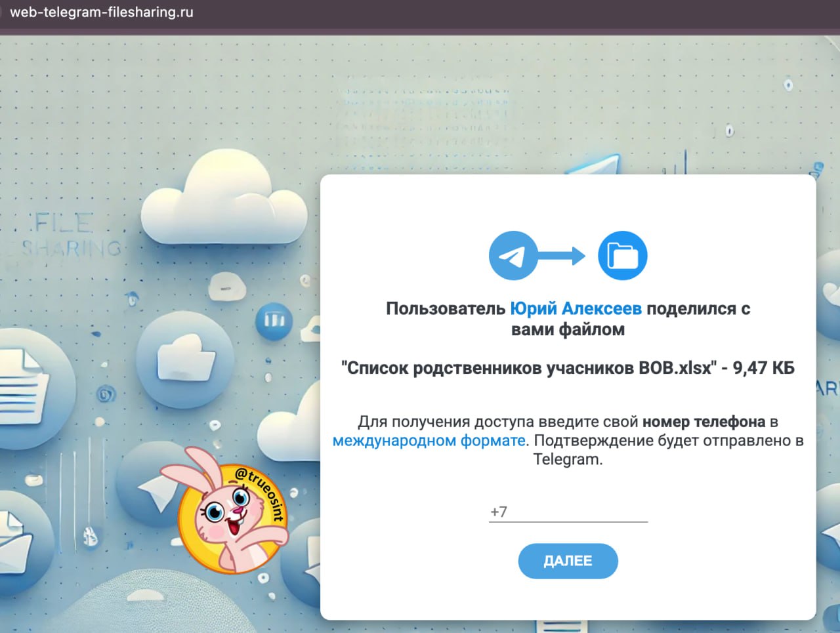The height and width of the screenshot is (633, 840).
Task: Click the words "номер телефона" in the instructions
Action: point(703,421)
